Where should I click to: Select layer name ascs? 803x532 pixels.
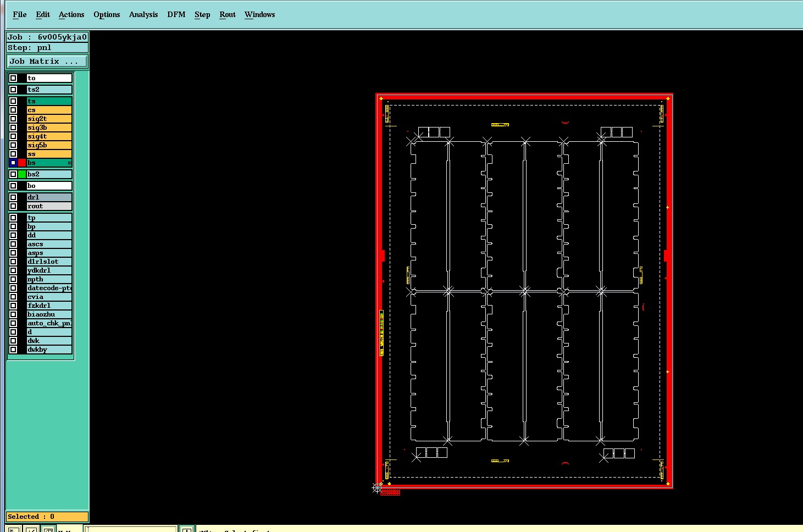point(49,244)
